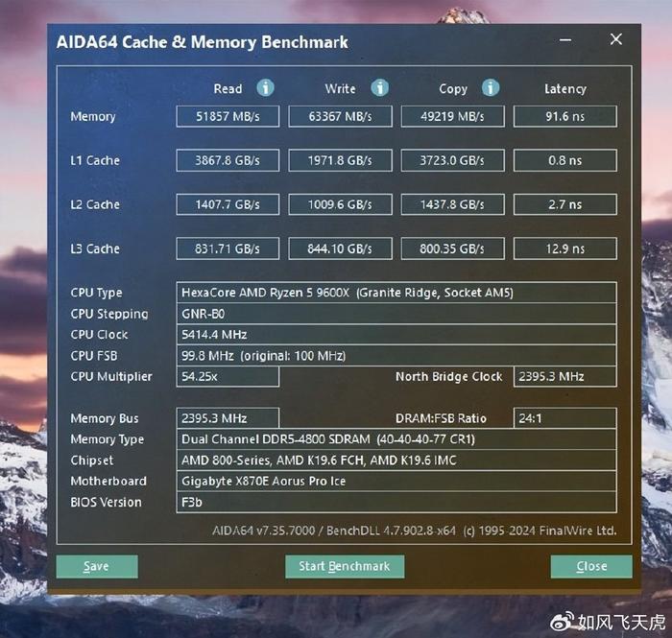Image resolution: width=672 pixels, height=638 pixels.
Task: Click the AIDA64 version footer text
Action: pos(415,531)
